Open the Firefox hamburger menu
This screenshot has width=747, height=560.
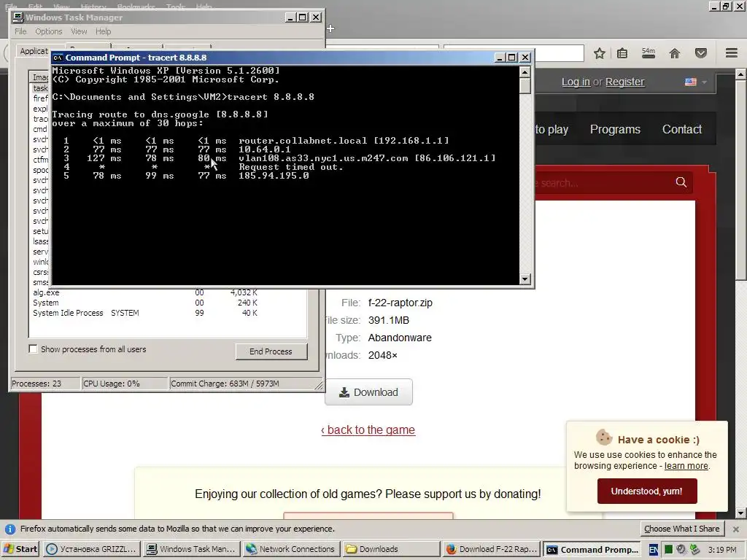tap(732, 52)
